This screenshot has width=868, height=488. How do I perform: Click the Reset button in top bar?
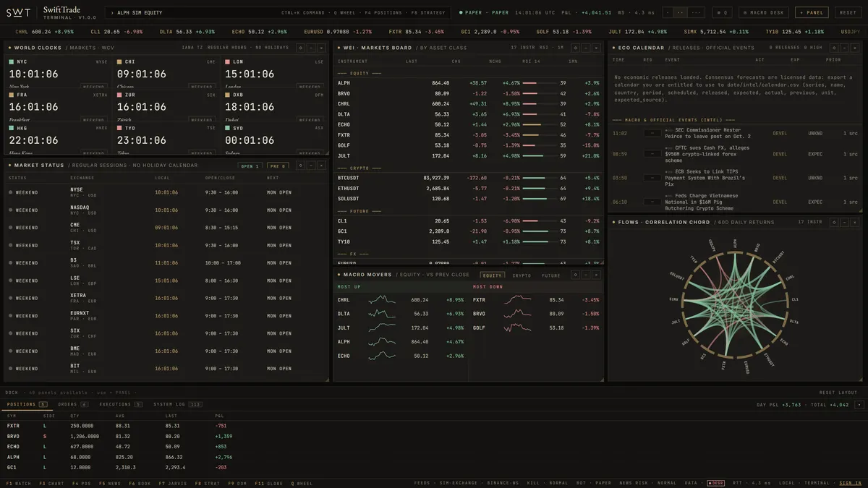pyautogui.click(x=848, y=12)
